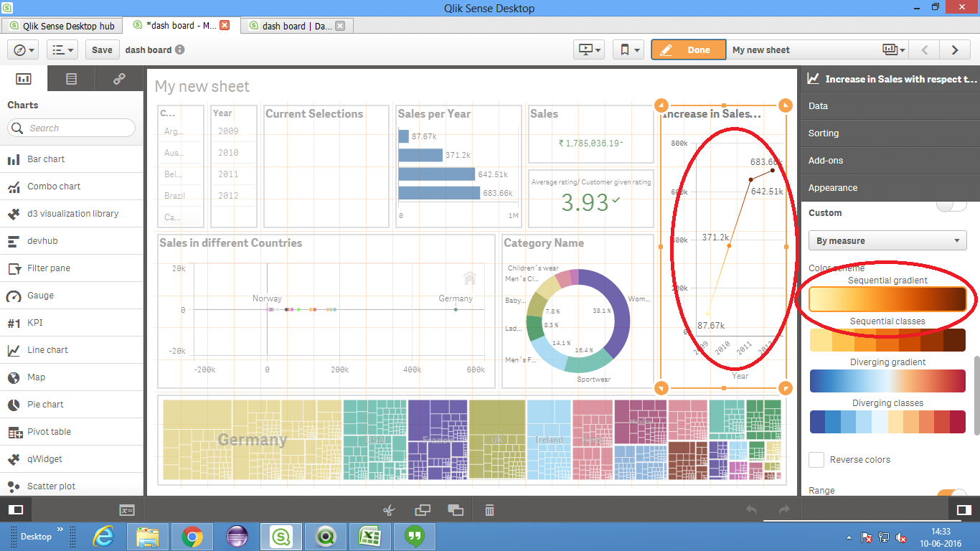Open the variables editor icon

pyautogui.click(x=127, y=510)
